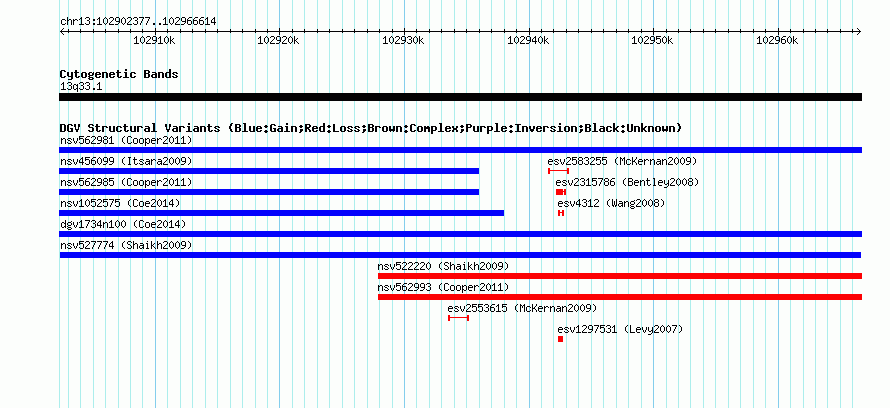This screenshot has width=890, height=408.
Task: Click the esv2315786 red loss glyph
Action: pyautogui.click(x=561, y=192)
